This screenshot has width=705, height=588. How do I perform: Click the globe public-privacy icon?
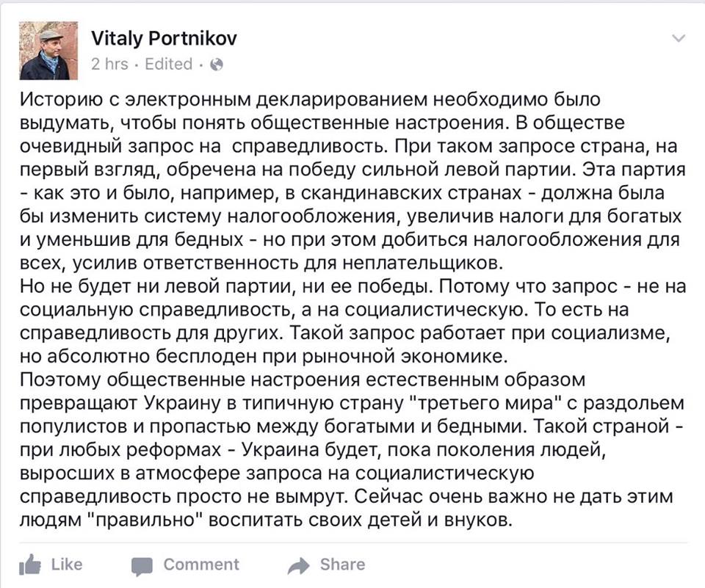pyautogui.click(x=217, y=65)
